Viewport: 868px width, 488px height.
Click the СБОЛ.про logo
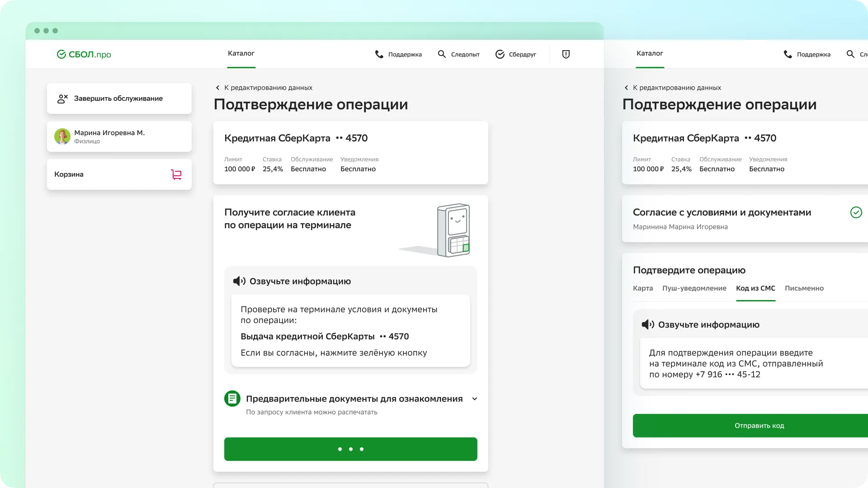[84, 54]
